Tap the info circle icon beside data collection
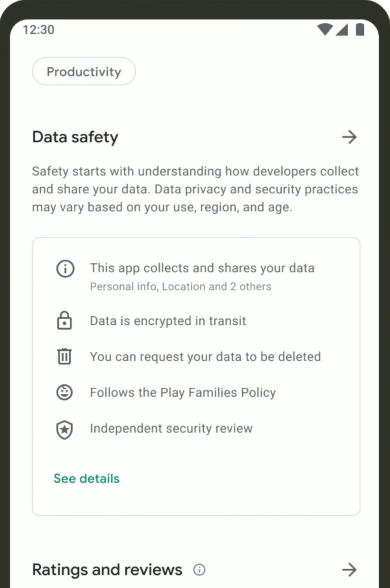Viewport: 390px width, 588px height. [65, 269]
